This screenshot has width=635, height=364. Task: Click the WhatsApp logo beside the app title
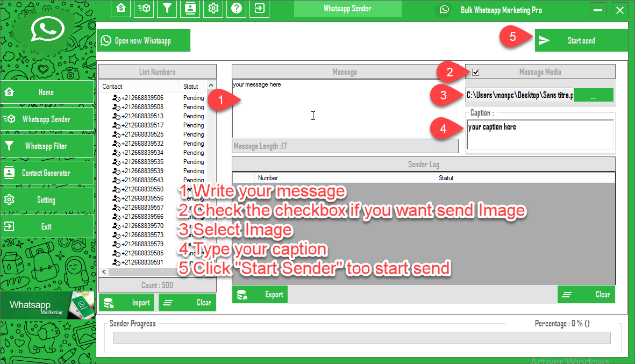pos(444,10)
